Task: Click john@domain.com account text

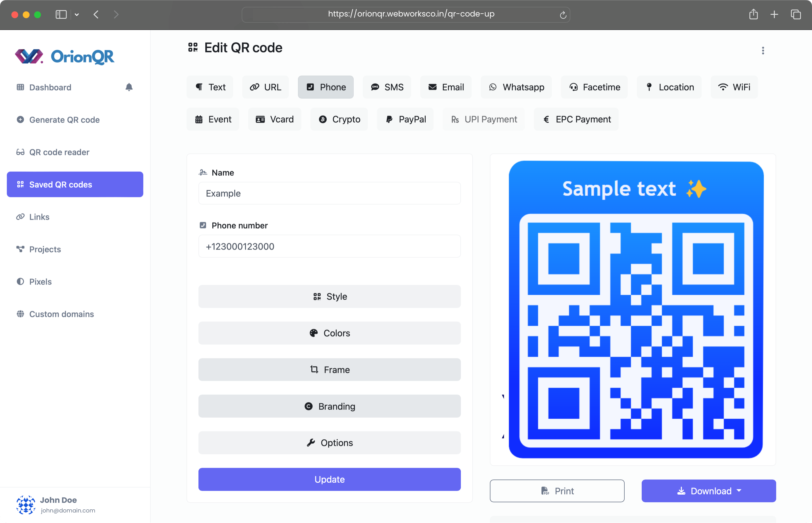Action: (x=68, y=510)
